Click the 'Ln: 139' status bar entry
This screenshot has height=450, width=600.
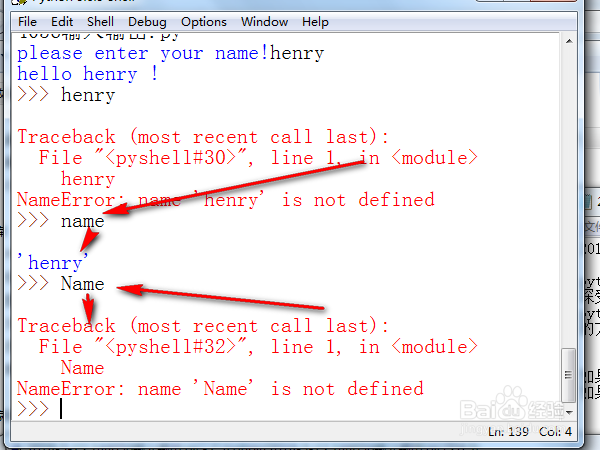tap(508, 432)
